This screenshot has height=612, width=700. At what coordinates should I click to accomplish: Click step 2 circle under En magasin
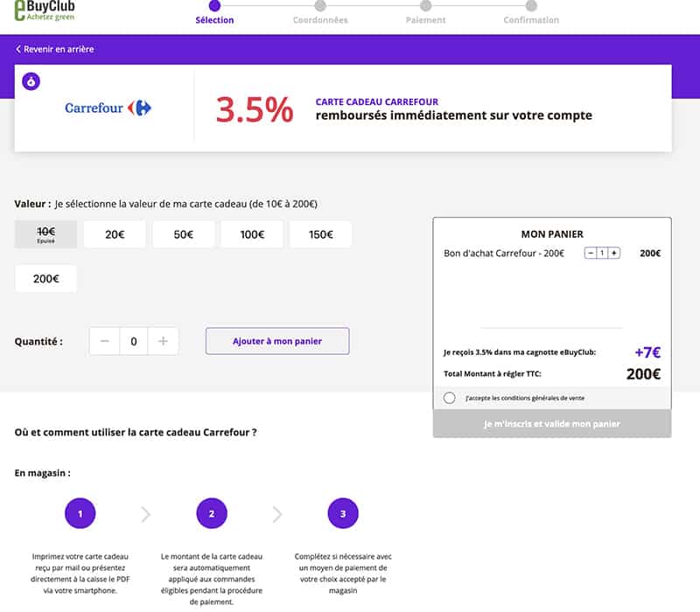[212, 513]
